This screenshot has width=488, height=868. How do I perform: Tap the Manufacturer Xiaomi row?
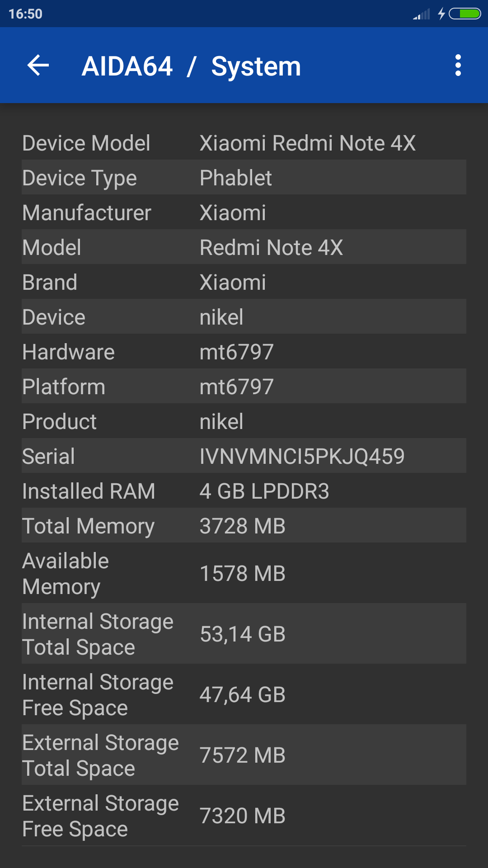pos(244,212)
